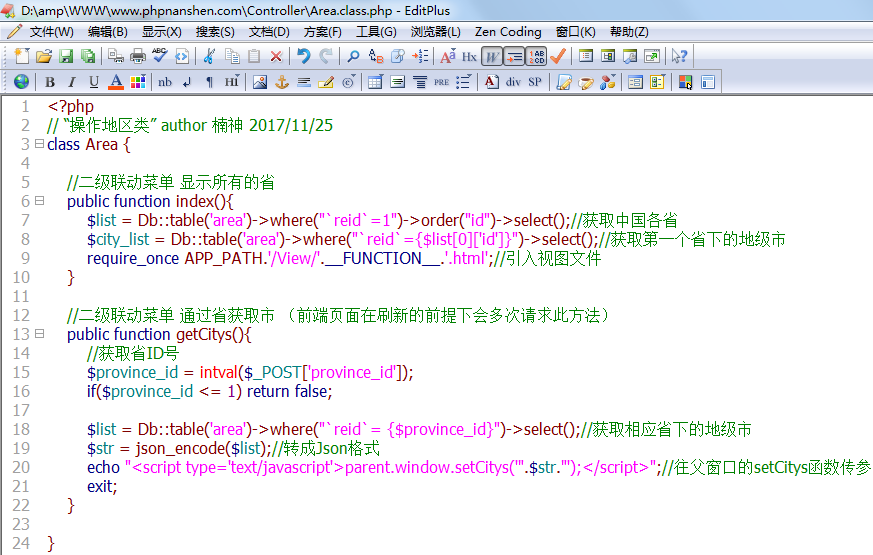Open Replace A-to-B icon
The width and height of the screenshot is (873, 555).
tap(376, 56)
